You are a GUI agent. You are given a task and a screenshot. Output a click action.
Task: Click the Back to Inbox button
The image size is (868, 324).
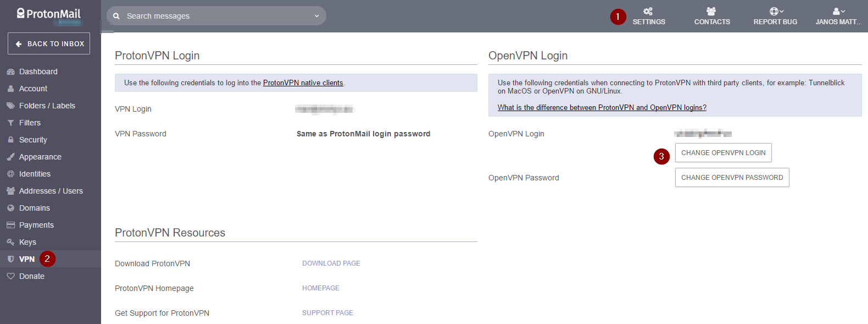[49, 43]
